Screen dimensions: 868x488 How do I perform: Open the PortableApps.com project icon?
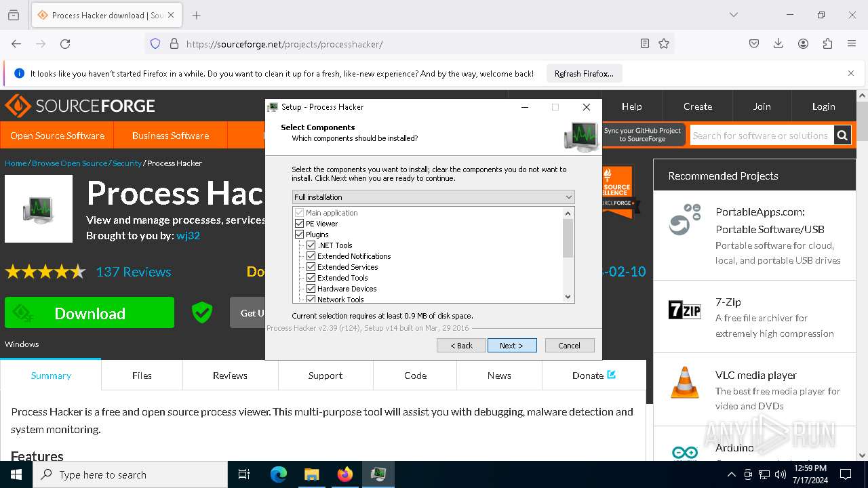coord(685,218)
